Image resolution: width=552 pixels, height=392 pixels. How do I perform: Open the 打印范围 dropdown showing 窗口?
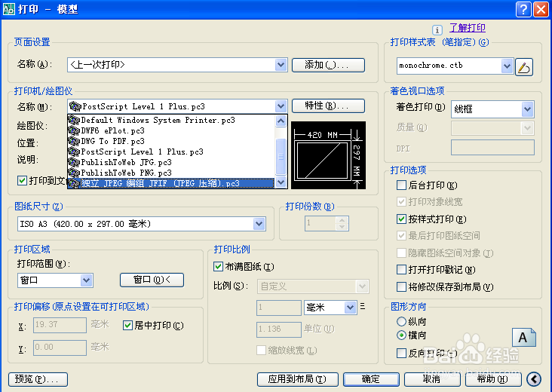(x=86, y=280)
